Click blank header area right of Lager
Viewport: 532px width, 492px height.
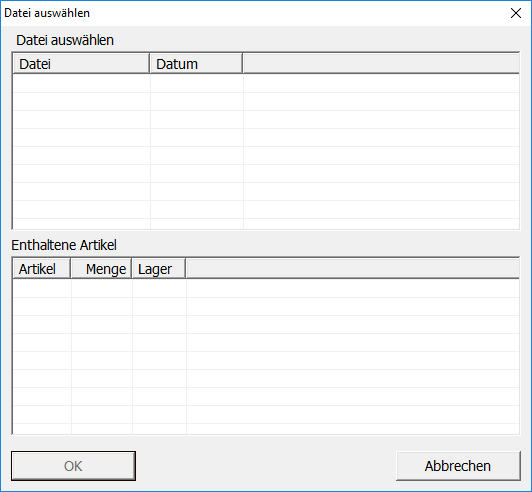tap(353, 269)
